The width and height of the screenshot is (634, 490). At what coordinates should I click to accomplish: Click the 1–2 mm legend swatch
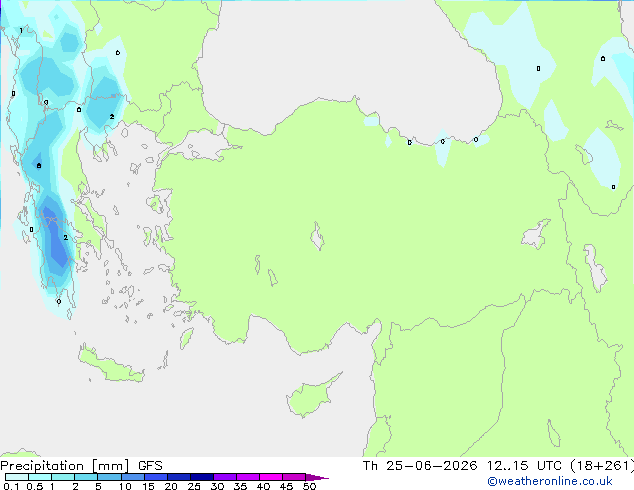[63, 477]
